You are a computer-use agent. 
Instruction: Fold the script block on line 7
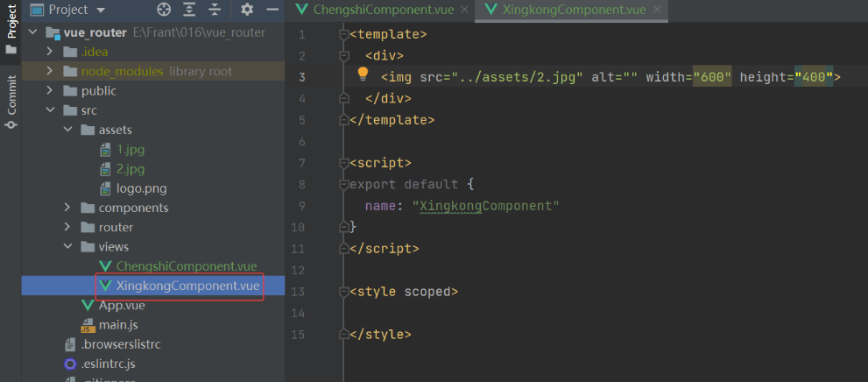click(x=344, y=163)
